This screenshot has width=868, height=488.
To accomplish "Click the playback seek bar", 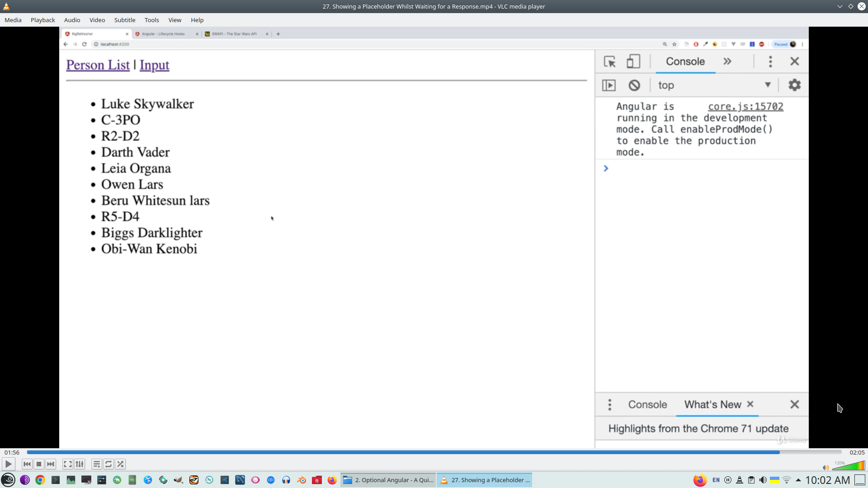I will point(434,452).
